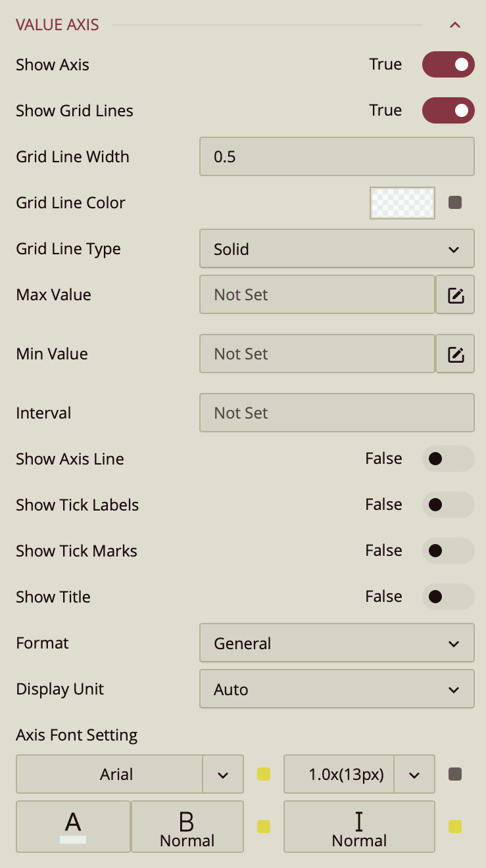
Task: Click the yellow square next to Arial font
Action: click(264, 774)
